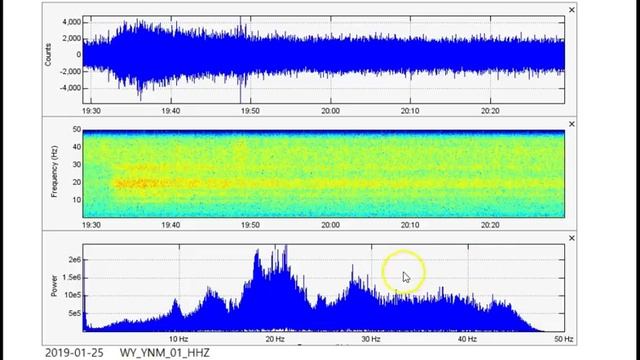Select the 20:00 label on waveform axis

click(x=330, y=111)
